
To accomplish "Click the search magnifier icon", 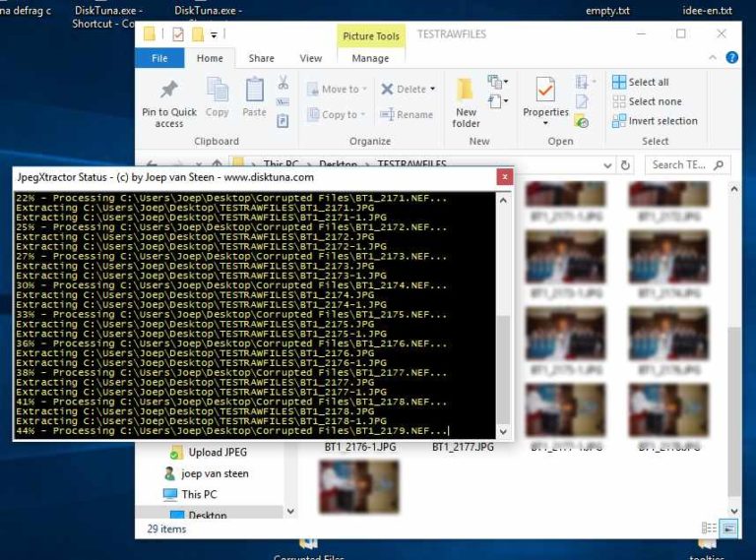I will [x=719, y=165].
